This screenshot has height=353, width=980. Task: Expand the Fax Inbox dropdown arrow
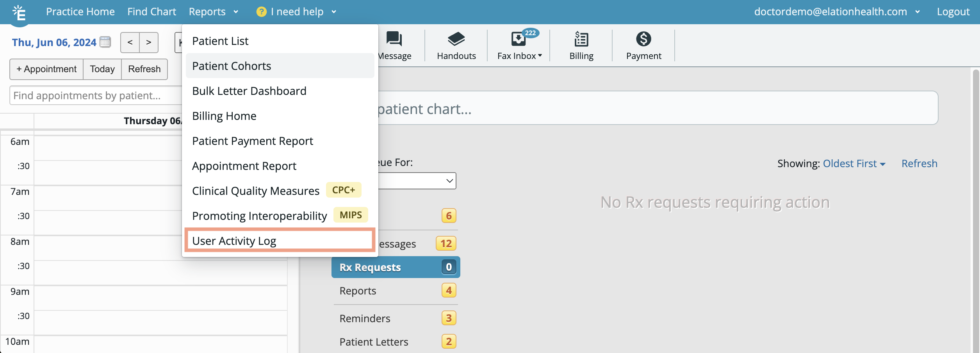pos(539,55)
